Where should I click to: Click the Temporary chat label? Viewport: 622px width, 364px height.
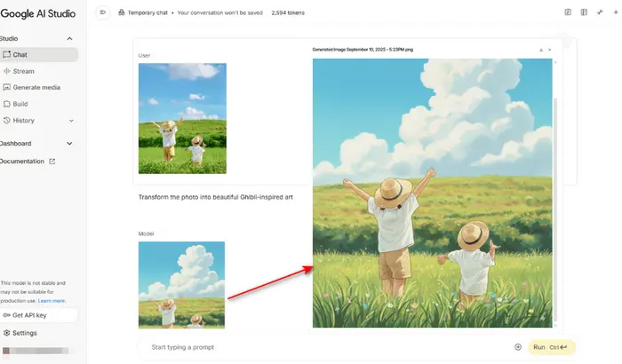click(x=148, y=12)
